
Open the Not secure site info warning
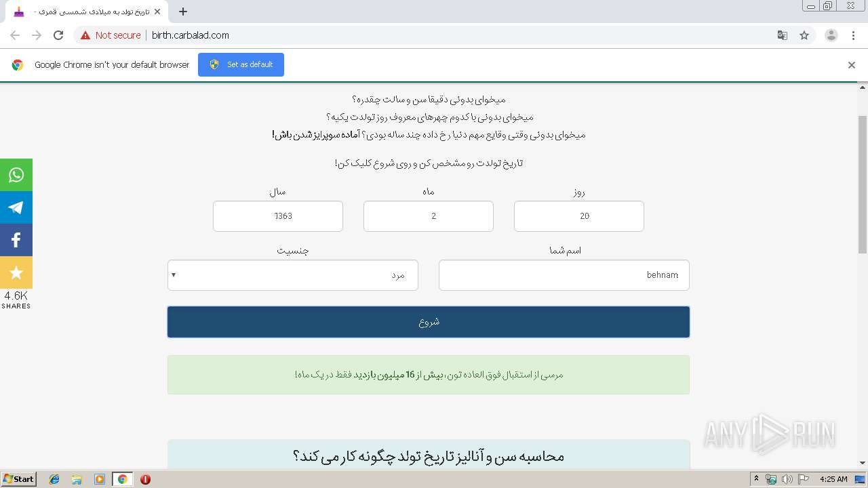pos(111,35)
